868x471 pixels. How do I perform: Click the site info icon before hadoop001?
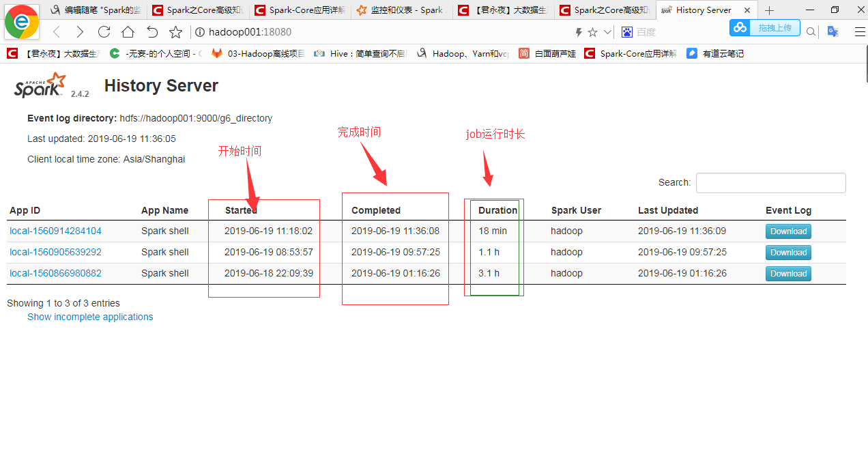point(200,32)
